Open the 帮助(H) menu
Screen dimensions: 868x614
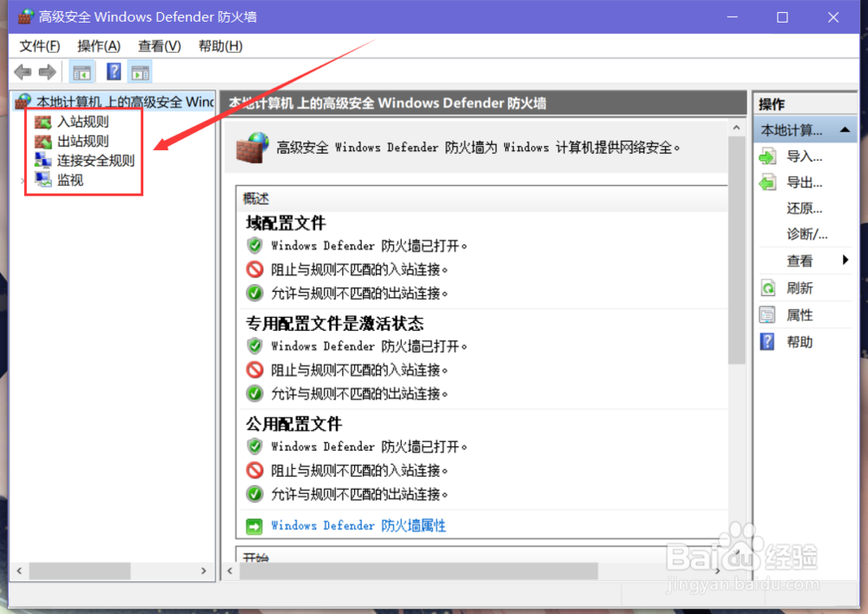pos(220,46)
